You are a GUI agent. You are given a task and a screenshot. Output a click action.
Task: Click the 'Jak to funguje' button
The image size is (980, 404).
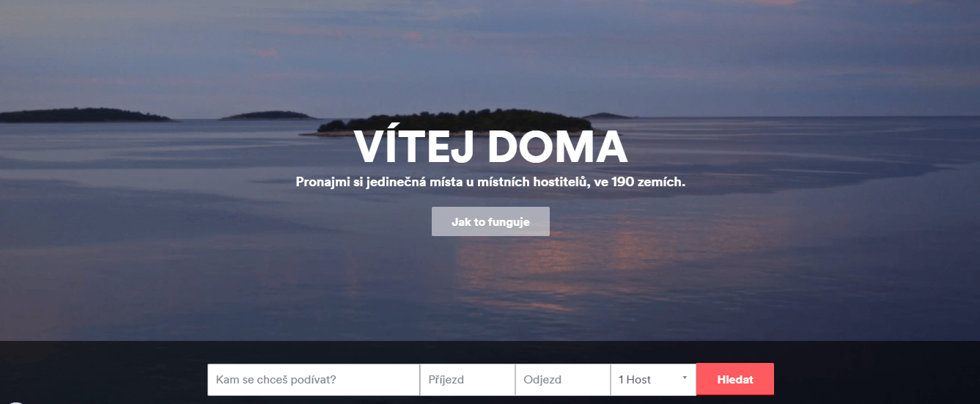coord(490,221)
